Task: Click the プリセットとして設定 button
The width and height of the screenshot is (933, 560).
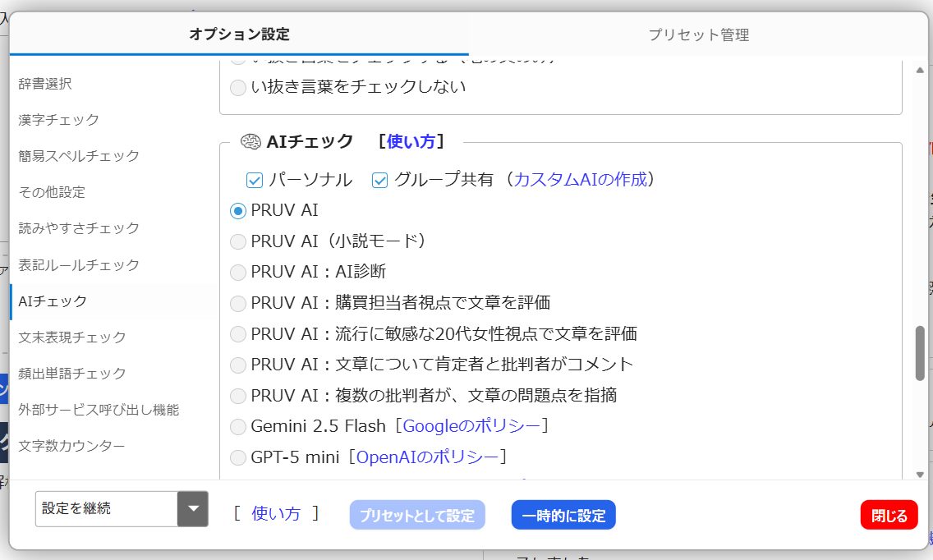Action: click(416, 514)
